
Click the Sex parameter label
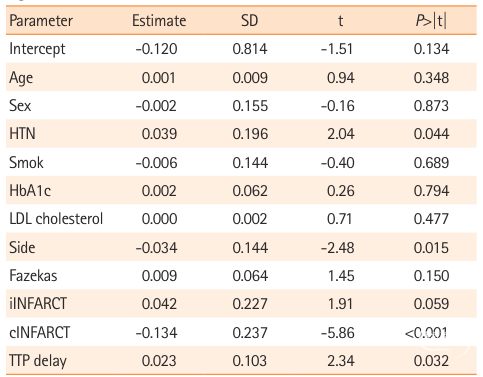[20, 106]
